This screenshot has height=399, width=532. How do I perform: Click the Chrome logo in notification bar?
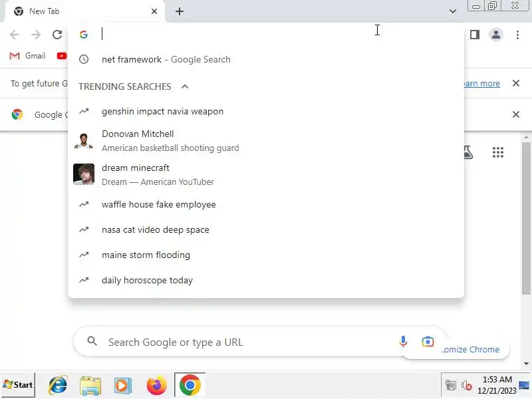pyautogui.click(x=17, y=114)
